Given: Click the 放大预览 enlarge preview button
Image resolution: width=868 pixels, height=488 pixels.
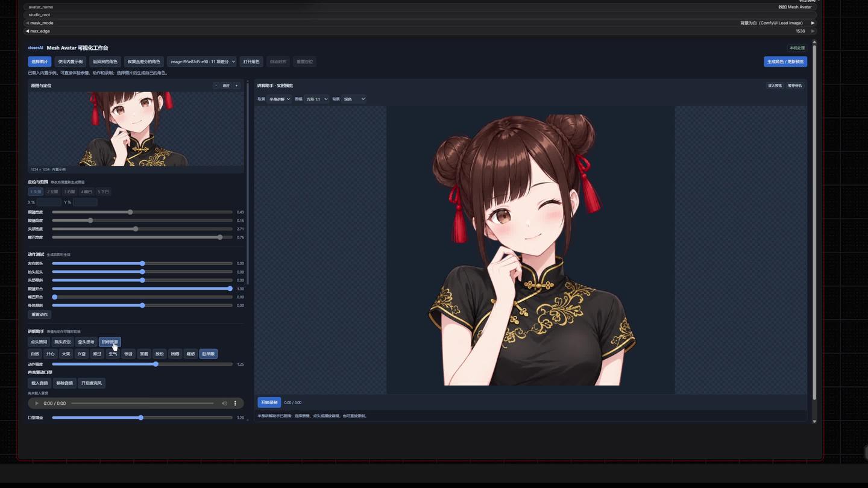Looking at the screenshot, I should (x=775, y=86).
